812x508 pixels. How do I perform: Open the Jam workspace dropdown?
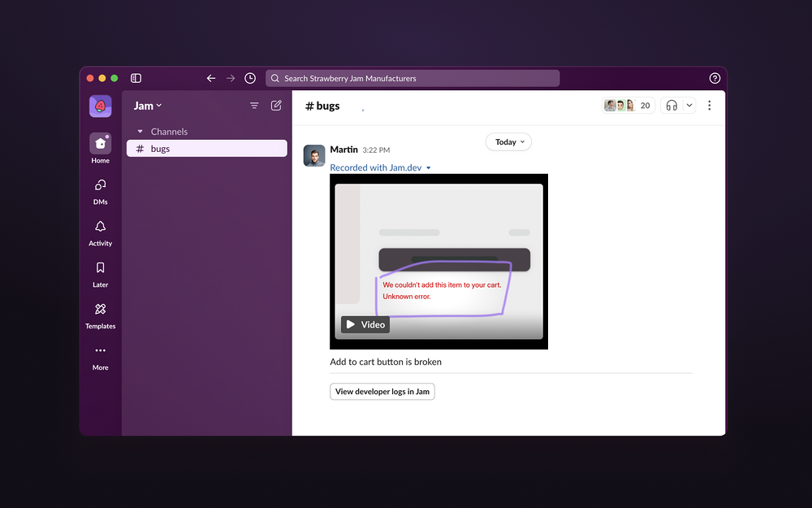(x=148, y=106)
